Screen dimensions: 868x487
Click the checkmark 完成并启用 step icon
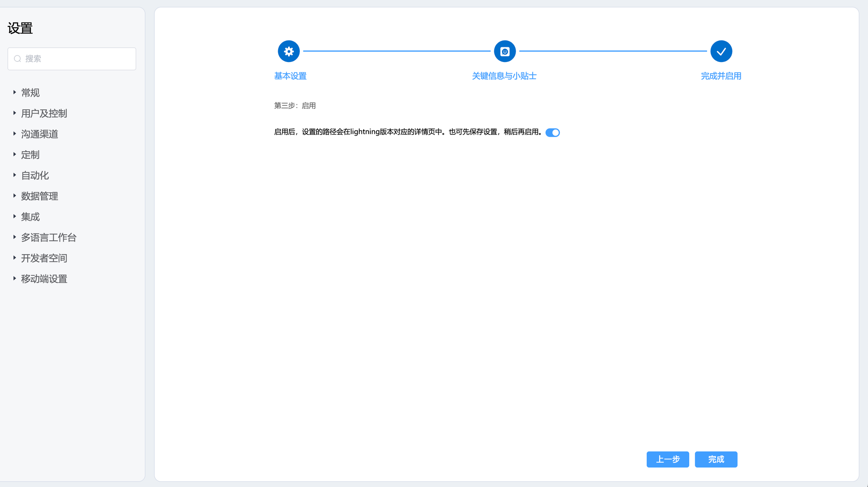721,52
